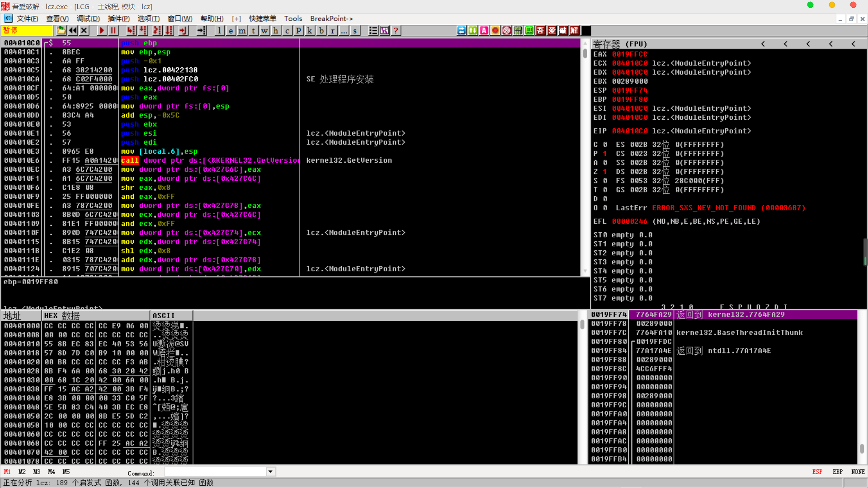Open breakpoints 'b' window button

(x=321, y=31)
